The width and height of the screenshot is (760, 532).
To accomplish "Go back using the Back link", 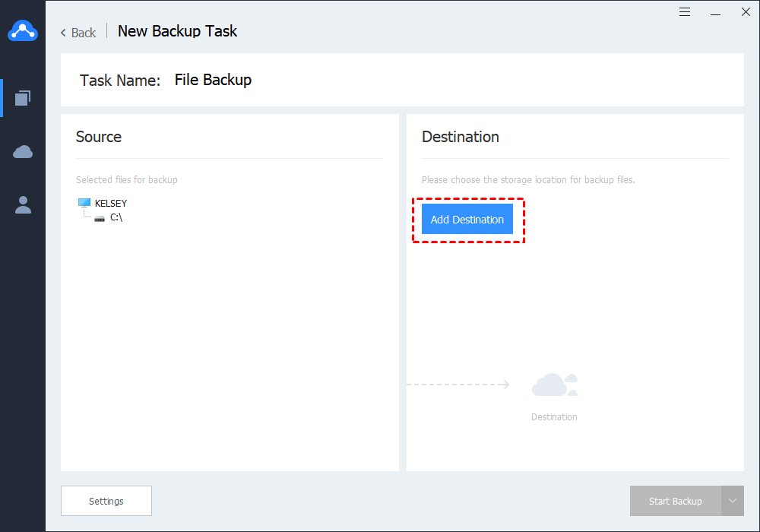I will click(x=78, y=33).
